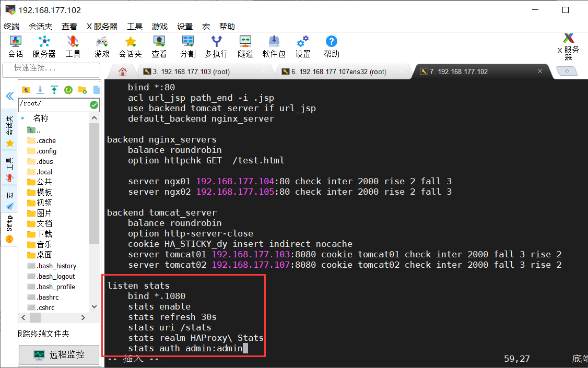The width and height of the screenshot is (588, 368).
Task: Click the 软件包 (Packages) toolbar icon
Action: [274, 46]
